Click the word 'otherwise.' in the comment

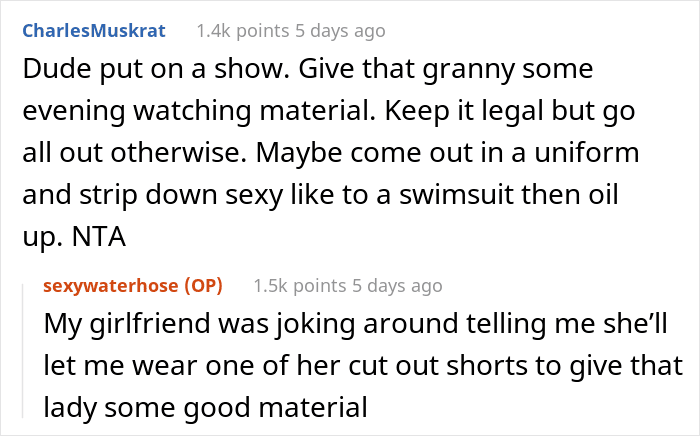point(179,153)
